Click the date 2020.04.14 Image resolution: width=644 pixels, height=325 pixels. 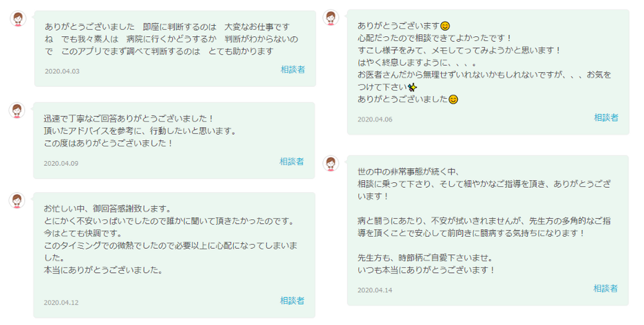(375, 290)
